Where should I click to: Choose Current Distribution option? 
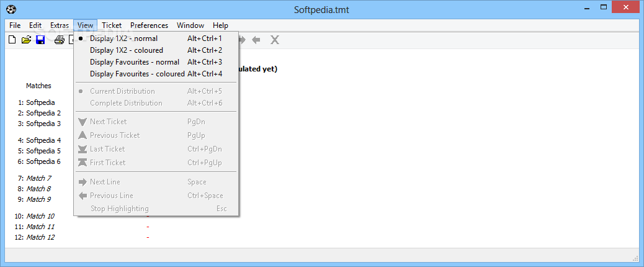tap(156, 91)
